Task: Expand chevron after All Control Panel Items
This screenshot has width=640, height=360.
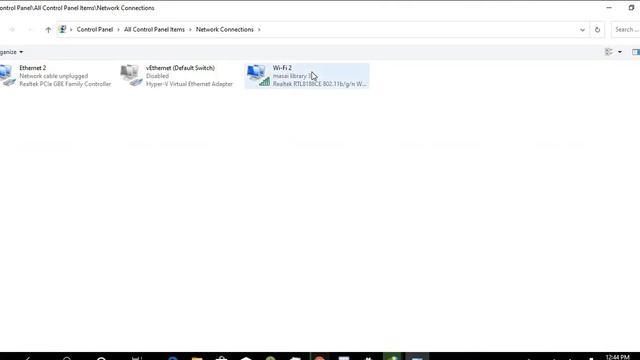Action: [190, 29]
